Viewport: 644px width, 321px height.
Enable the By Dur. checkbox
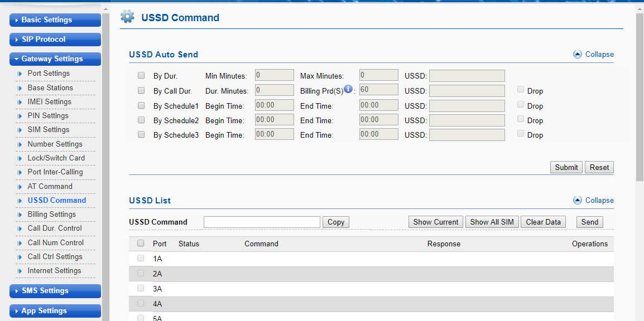(x=141, y=75)
